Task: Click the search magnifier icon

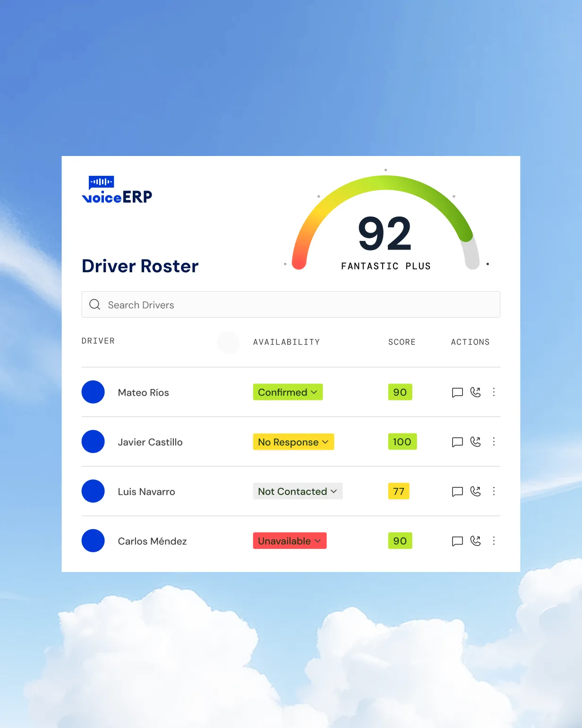Action: point(95,304)
